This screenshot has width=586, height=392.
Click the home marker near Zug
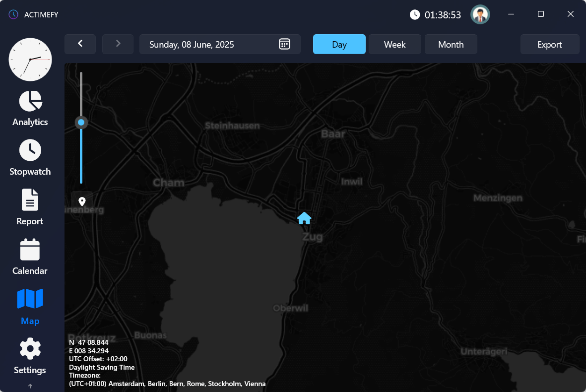[304, 218]
